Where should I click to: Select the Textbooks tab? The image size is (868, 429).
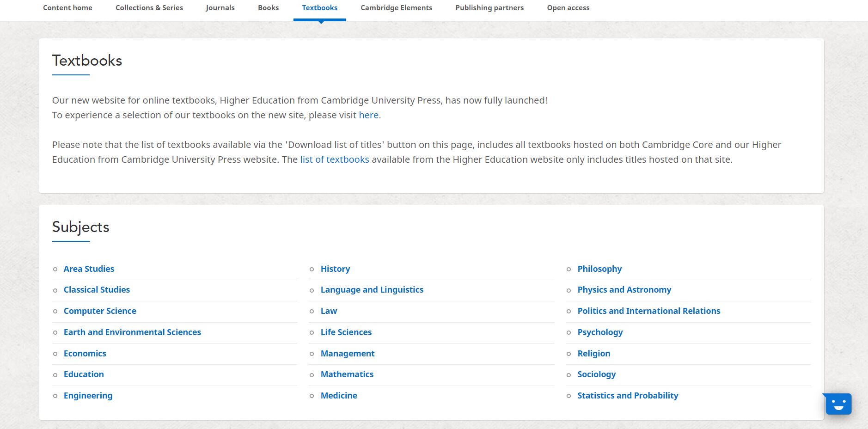pyautogui.click(x=320, y=8)
